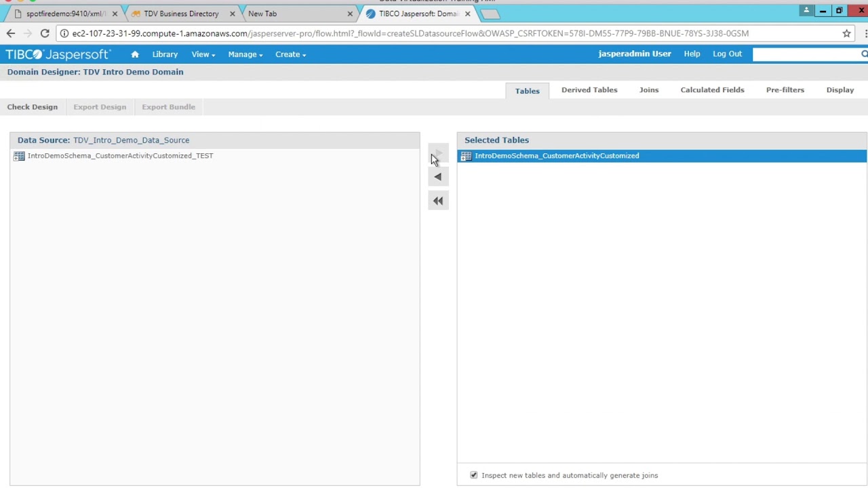This screenshot has width=868, height=488.
Task: Switch to the Pre-filters tab
Action: tap(785, 90)
